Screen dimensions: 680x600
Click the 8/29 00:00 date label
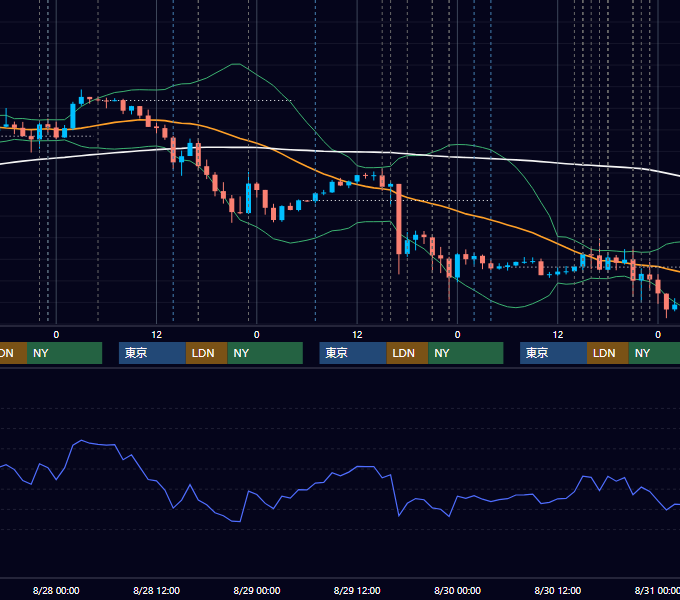pos(257,590)
